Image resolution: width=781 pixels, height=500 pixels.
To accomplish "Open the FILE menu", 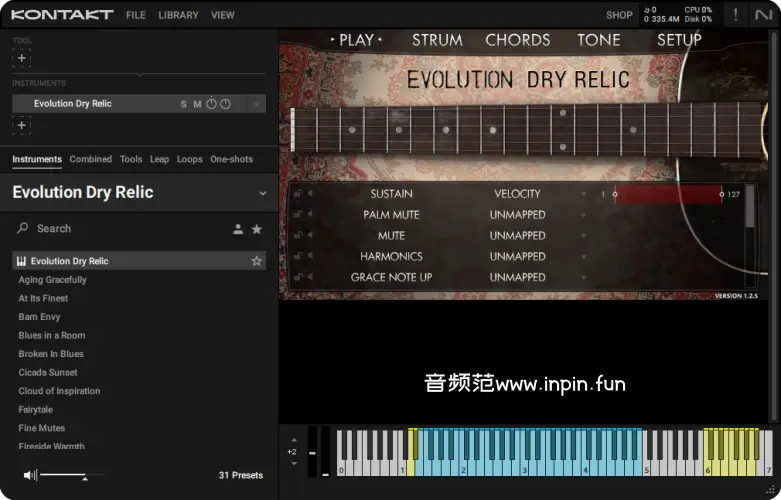I will (x=135, y=15).
